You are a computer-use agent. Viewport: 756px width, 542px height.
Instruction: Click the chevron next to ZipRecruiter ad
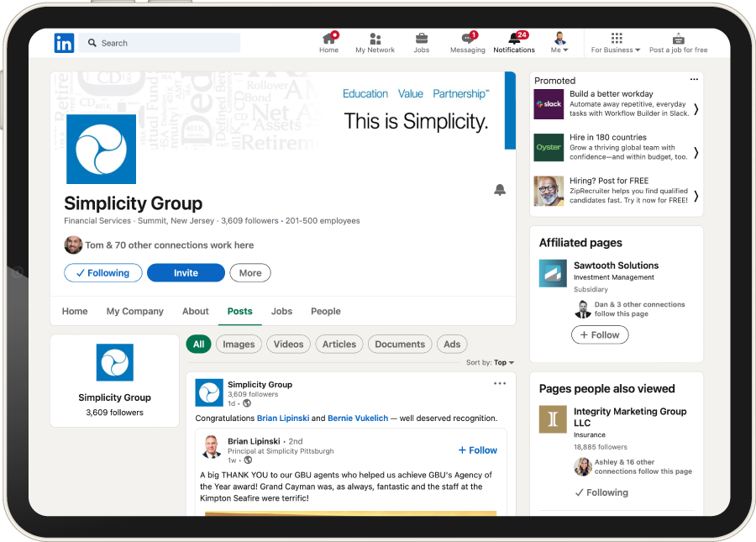pyautogui.click(x=696, y=197)
